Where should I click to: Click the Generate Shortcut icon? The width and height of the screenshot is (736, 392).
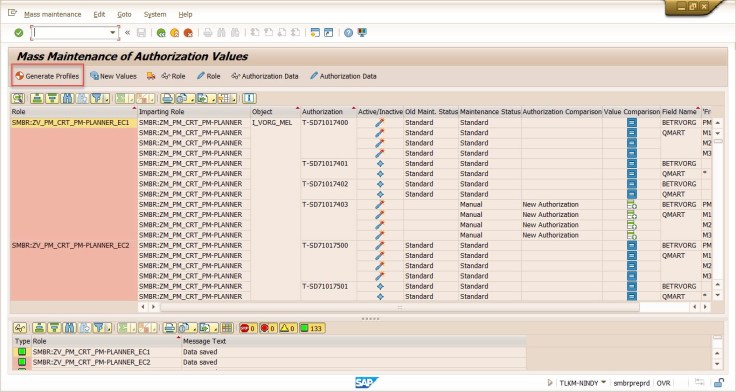pyautogui.click(x=329, y=32)
